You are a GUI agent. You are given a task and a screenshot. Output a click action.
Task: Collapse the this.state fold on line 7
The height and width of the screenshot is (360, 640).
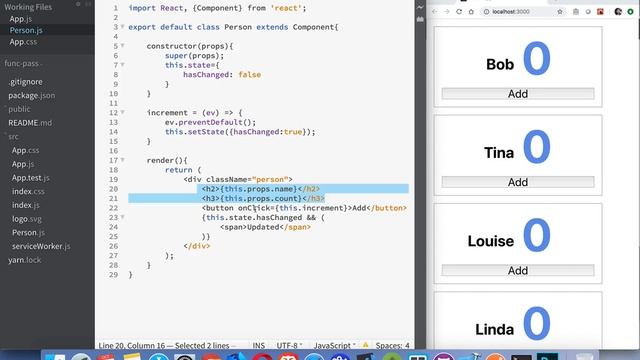[122, 64]
